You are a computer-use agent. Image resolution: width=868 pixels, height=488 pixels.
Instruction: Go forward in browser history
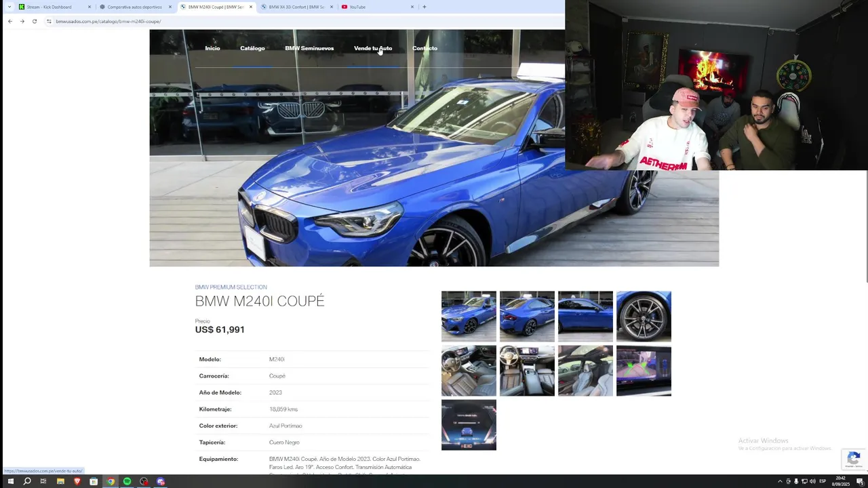[22, 21]
